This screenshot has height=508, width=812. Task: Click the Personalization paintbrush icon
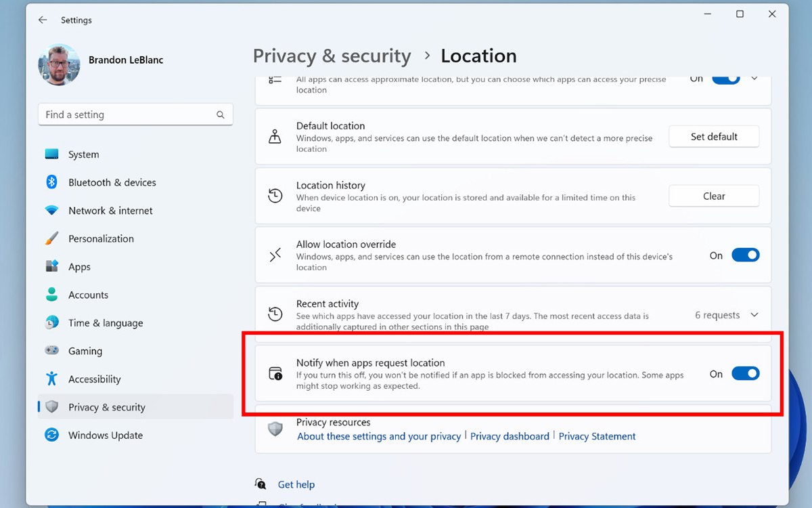[51, 238]
